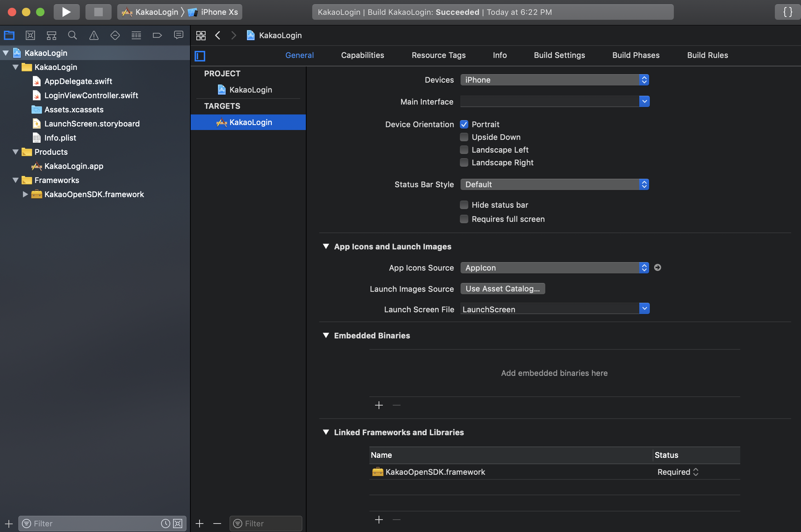The width and height of the screenshot is (801, 532).
Task: Expand KakaoOpenSDK.framework in the navigator
Action: point(25,194)
